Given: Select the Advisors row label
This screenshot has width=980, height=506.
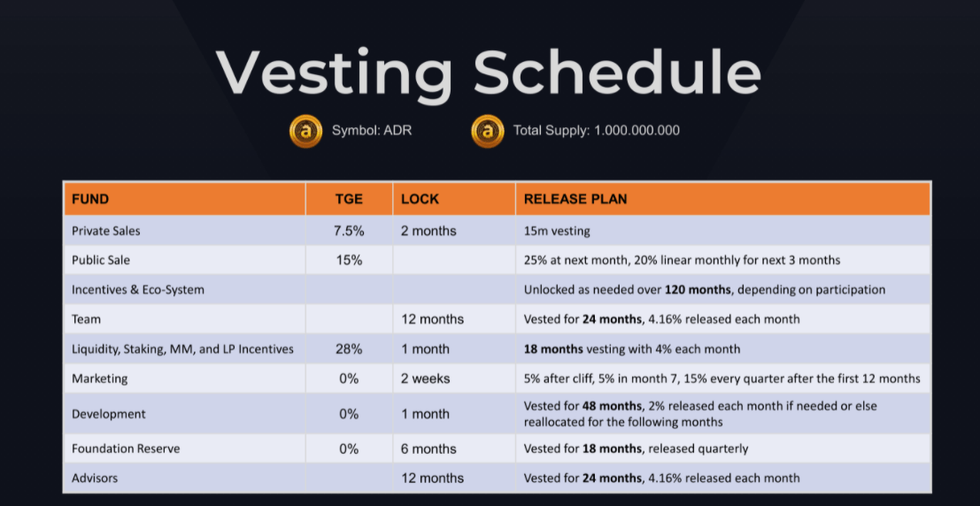Looking at the screenshot, I should coord(95,478).
